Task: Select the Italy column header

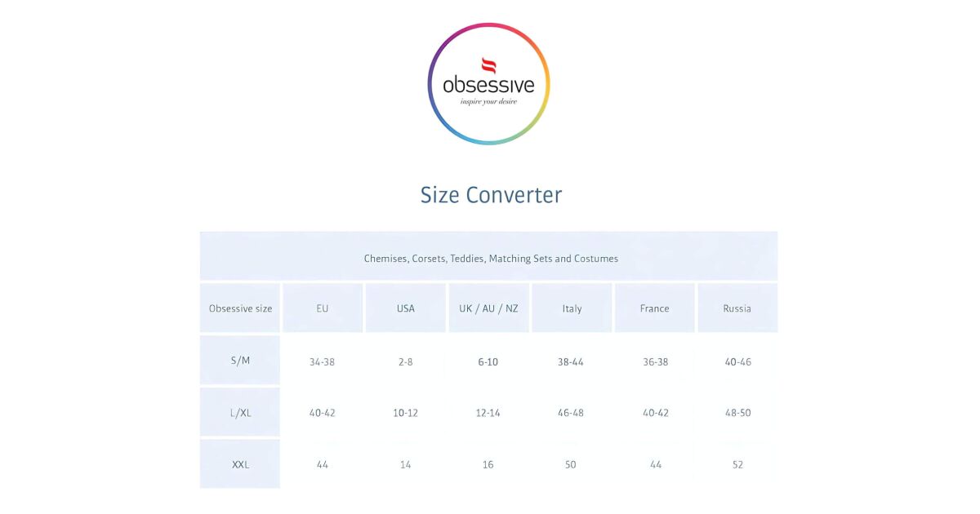Action: click(x=572, y=308)
